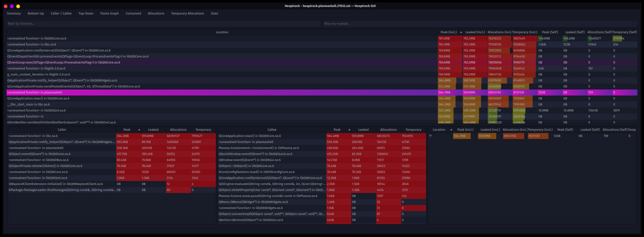Viewport: 644px width, 237px height.
Task: Open the Allocations tab
Action: (x=156, y=13)
